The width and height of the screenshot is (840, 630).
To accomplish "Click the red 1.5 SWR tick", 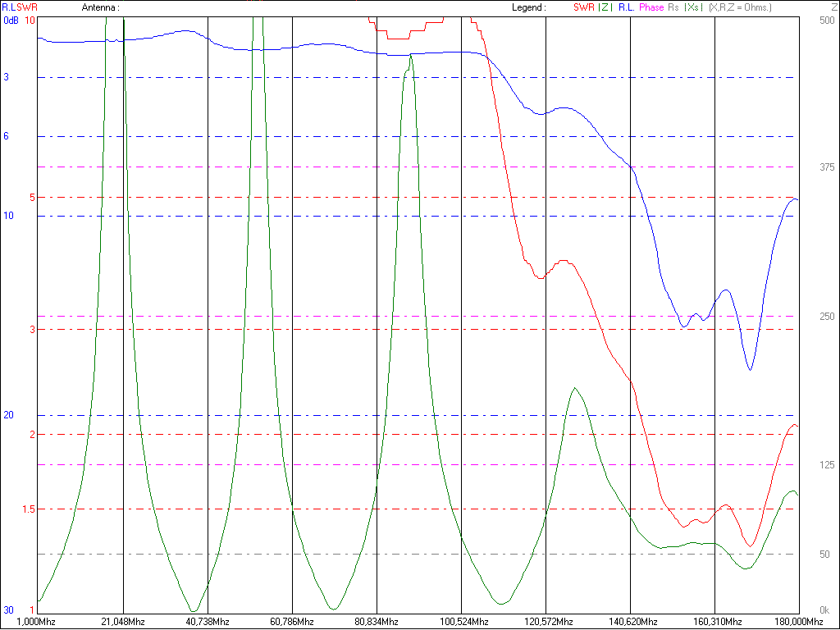I will pos(29,509).
